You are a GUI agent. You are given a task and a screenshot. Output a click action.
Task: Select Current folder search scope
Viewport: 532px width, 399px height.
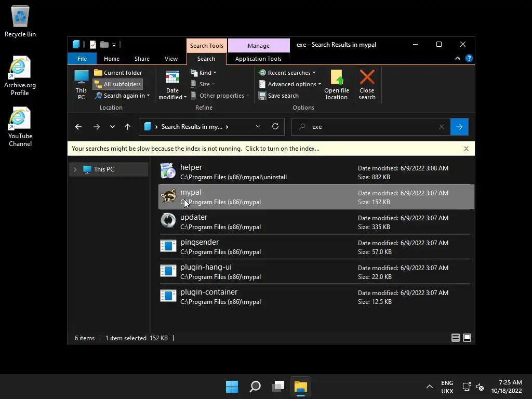click(x=118, y=73)
